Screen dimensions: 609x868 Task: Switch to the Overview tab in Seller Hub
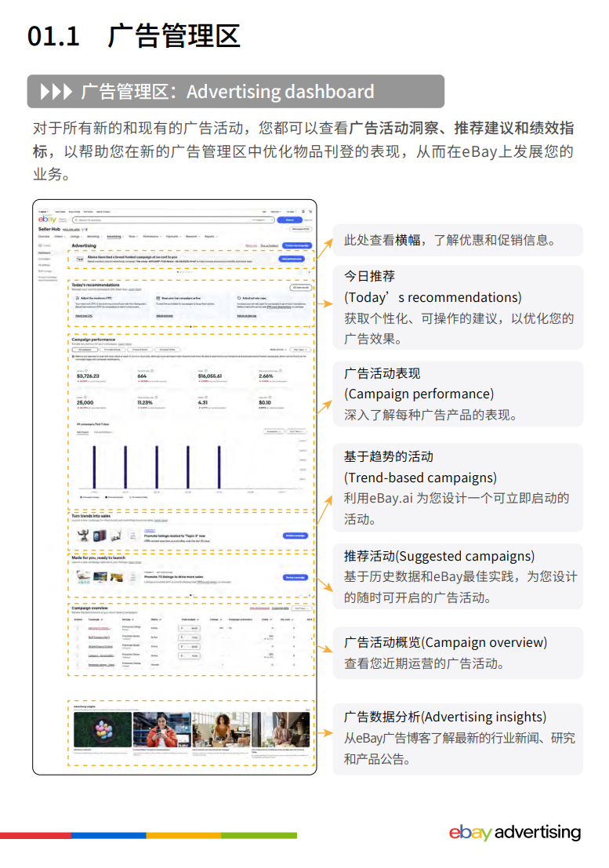(44, 236)
